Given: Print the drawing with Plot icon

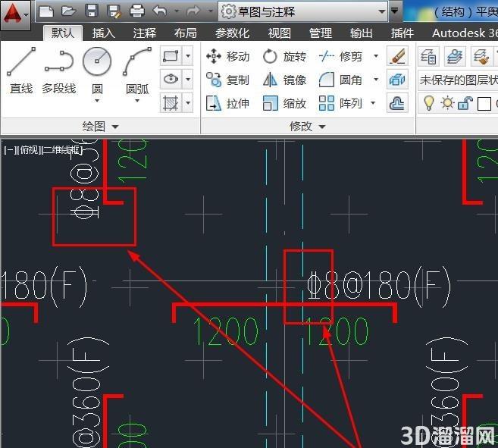Looking at the screenshot, I should tap(137, 11).
